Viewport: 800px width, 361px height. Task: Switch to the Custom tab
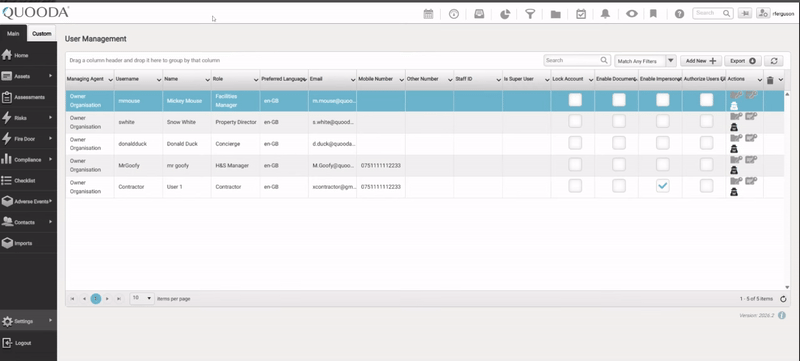coord(42,34)
